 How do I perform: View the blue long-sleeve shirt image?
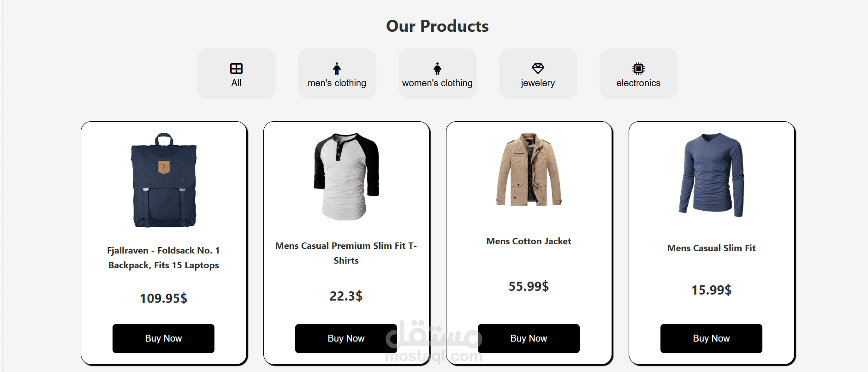(711, 175)
